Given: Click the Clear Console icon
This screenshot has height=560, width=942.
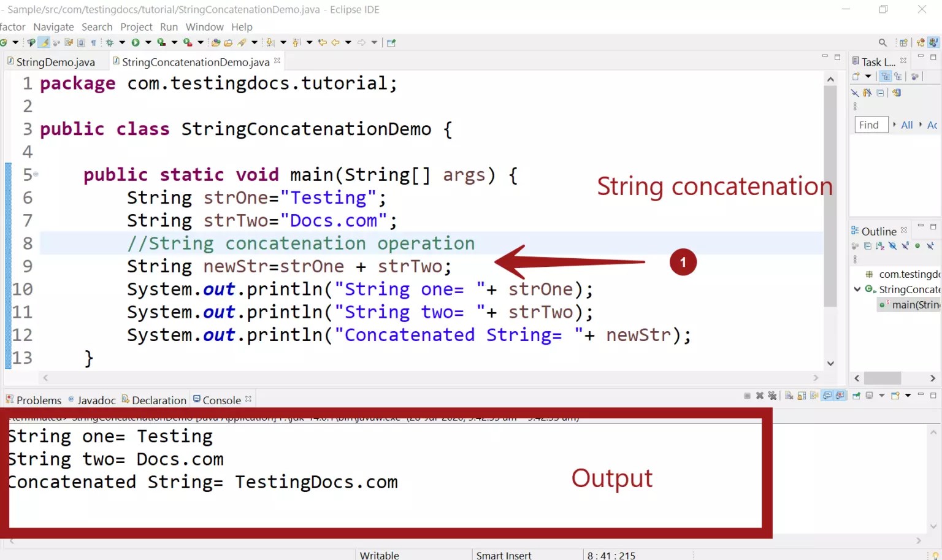Looking at the screenshot, I should coord(789,396).
